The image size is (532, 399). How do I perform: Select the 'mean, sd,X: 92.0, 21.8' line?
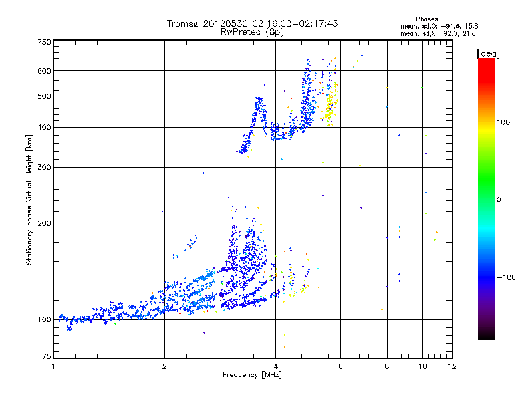[438, 34]
